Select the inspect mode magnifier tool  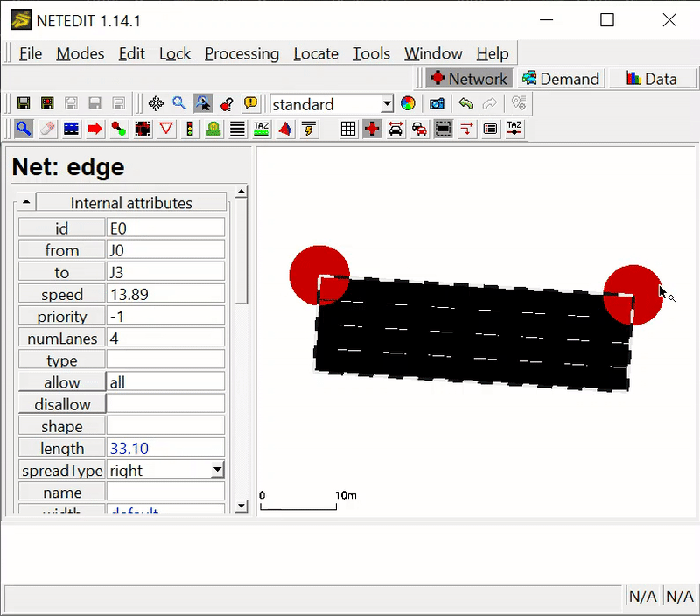pos(24,129)
